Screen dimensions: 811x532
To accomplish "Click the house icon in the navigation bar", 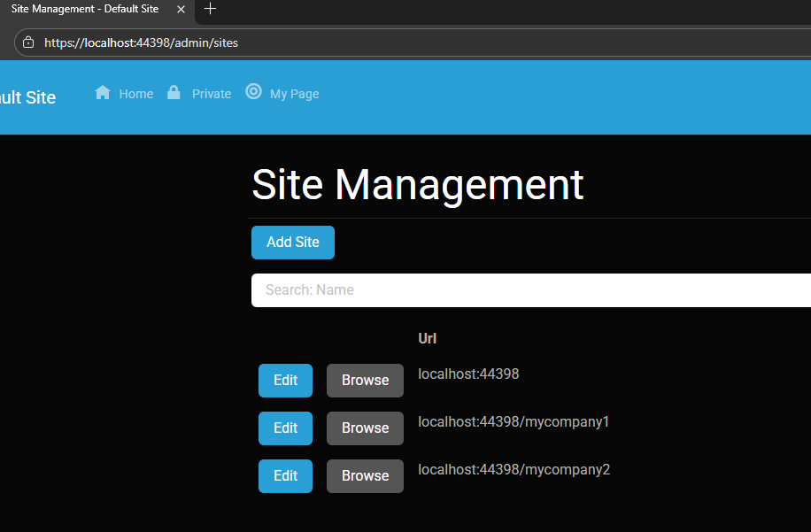I will coord(103,93).
